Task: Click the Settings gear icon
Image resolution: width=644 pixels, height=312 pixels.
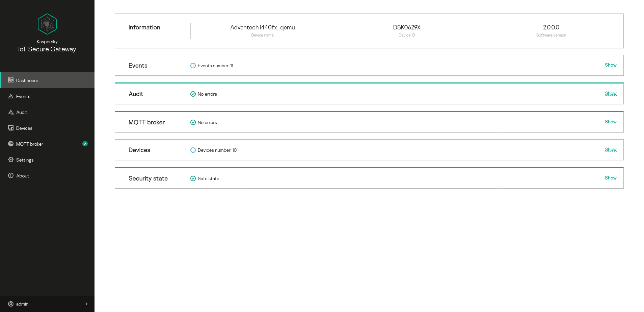Action: point(11,160)
